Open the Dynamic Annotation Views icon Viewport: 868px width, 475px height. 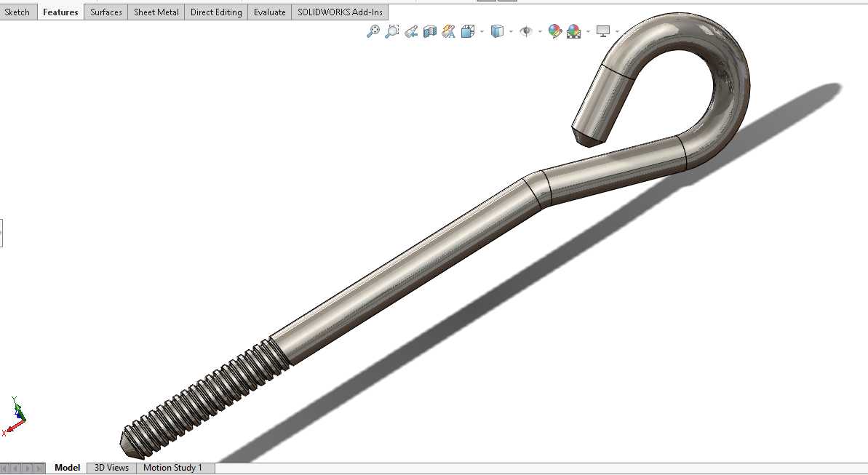tap(448, 31)
